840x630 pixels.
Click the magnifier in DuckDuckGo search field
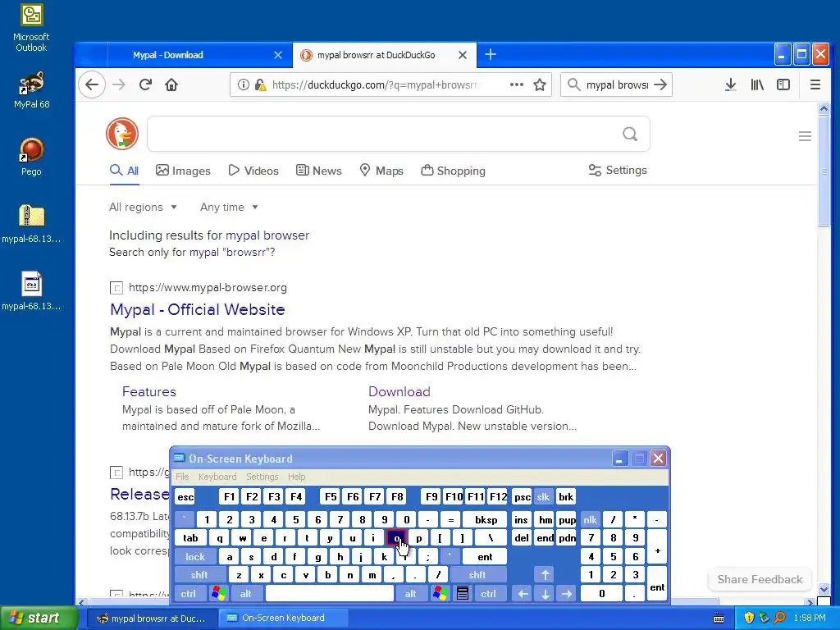pyautogui.click(x=631, y=134)
